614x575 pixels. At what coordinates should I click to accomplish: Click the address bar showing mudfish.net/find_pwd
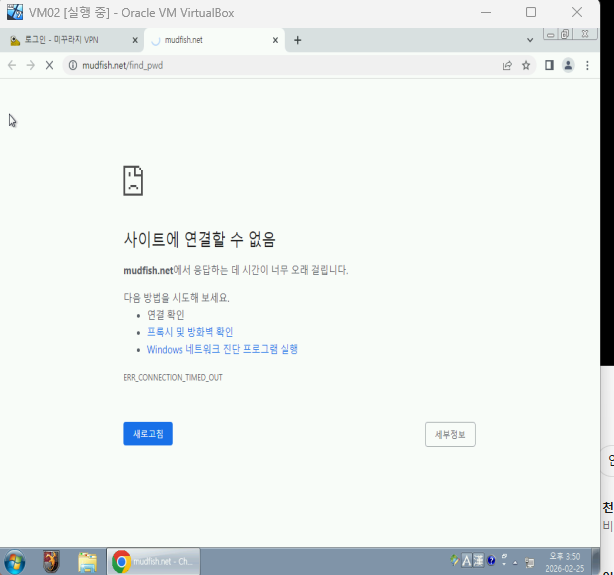tap(280, 65)
